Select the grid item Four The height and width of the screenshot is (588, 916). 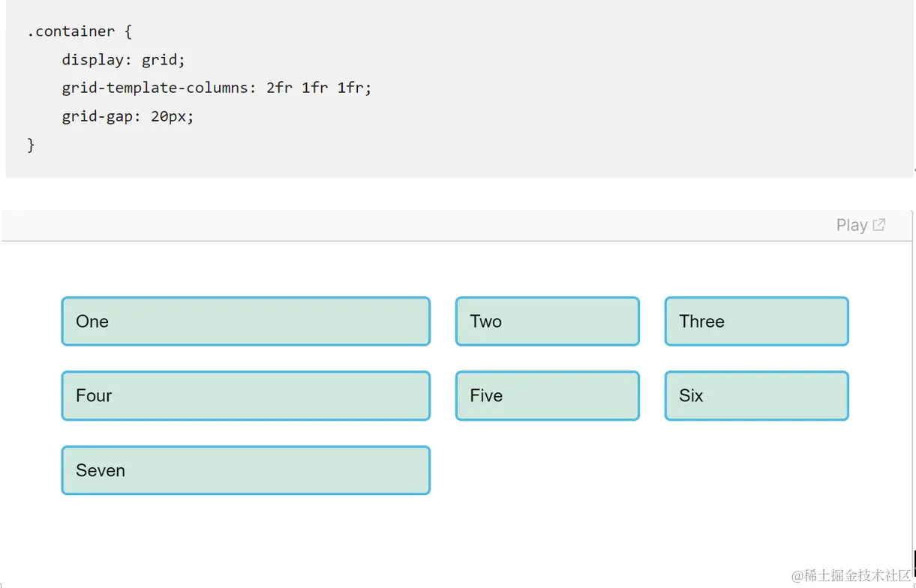click(245, 395)
